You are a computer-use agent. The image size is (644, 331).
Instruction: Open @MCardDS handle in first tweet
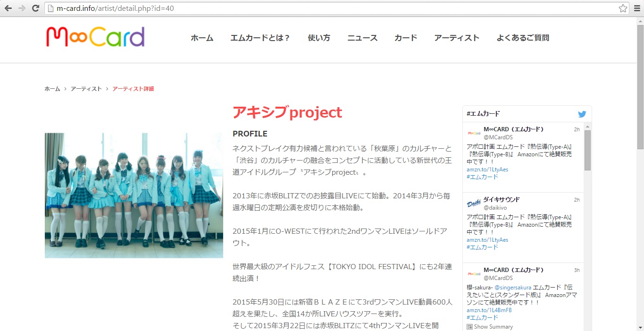498,137
